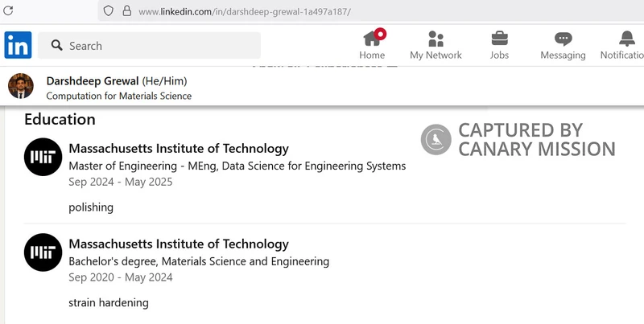The width and height of the screenshot is (644, 324).
Task: Open the Home feed icon
Action: pos(372,38)
